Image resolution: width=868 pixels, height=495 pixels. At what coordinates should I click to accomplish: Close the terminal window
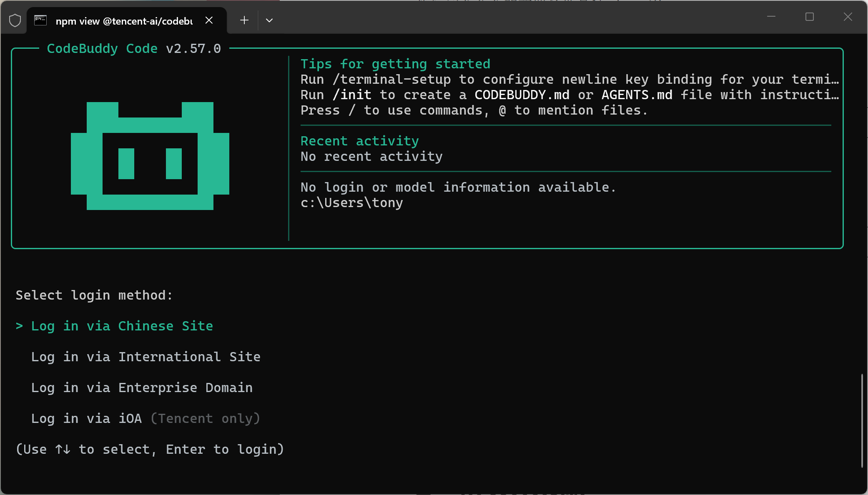[848, 17]
